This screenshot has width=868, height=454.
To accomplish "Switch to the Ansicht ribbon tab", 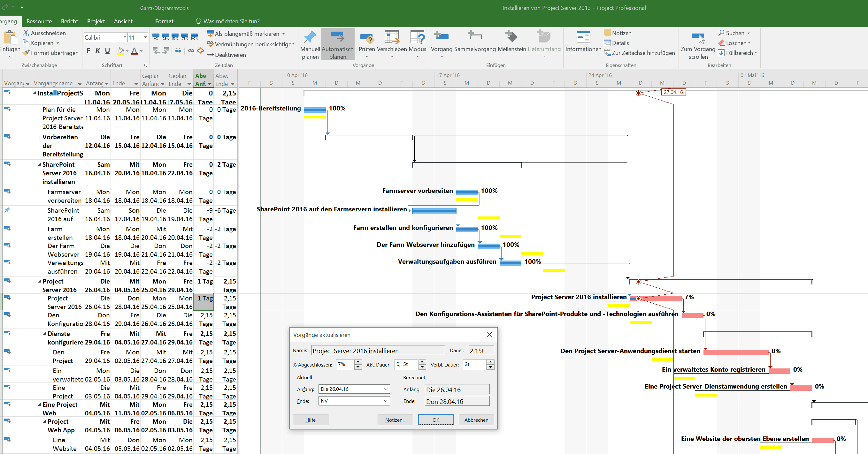I will (123, 21).
